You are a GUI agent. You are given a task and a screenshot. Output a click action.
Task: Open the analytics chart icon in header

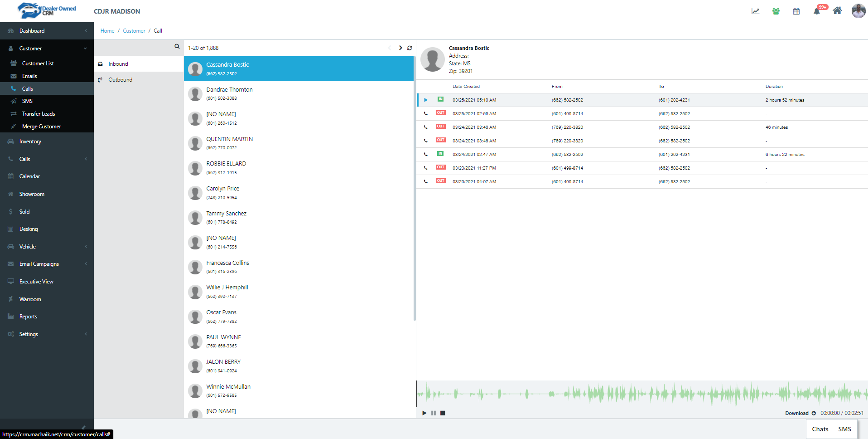(x=755, y=11)
